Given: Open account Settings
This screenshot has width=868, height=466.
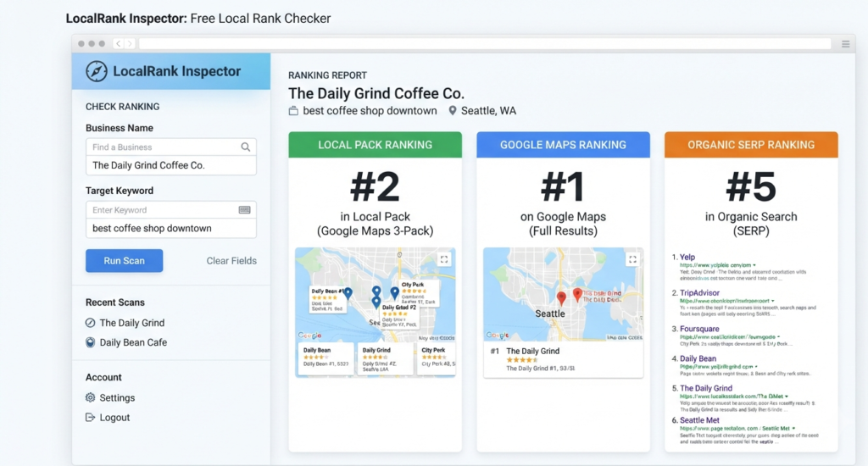Looking at the screenshot, I should [x=117, y=397].
